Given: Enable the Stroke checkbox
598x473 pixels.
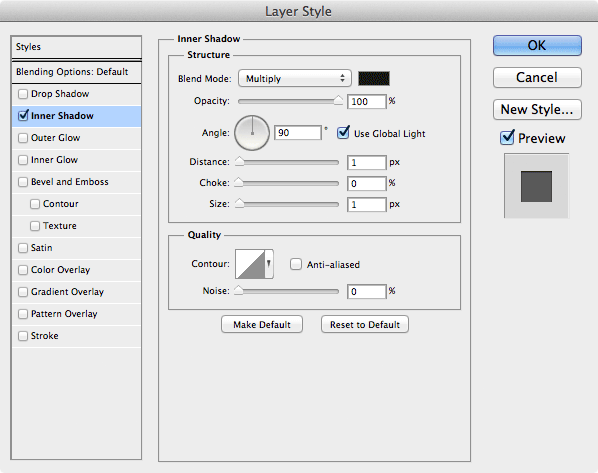Looking at the screenshot, I should (23, 336).
